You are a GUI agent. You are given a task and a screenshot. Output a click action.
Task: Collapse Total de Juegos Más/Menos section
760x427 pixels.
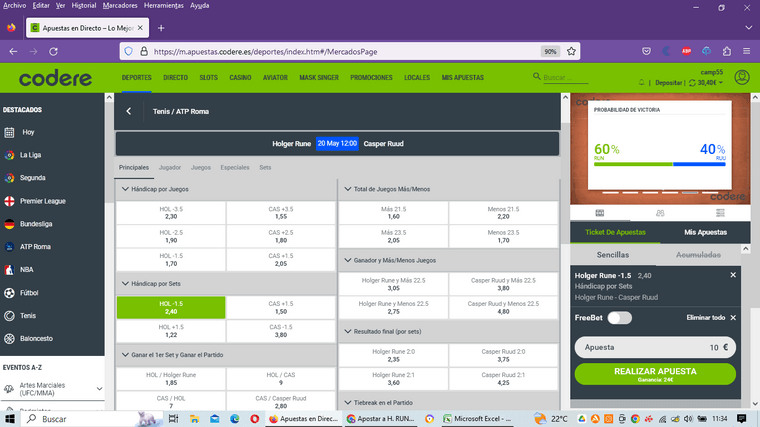click(348, 189)
